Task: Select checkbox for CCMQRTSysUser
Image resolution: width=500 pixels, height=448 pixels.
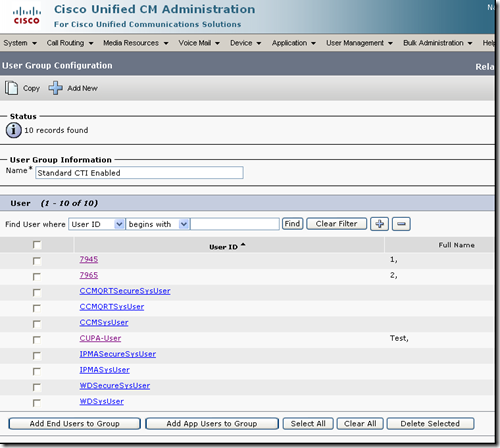Action: [x=37, y=308]
